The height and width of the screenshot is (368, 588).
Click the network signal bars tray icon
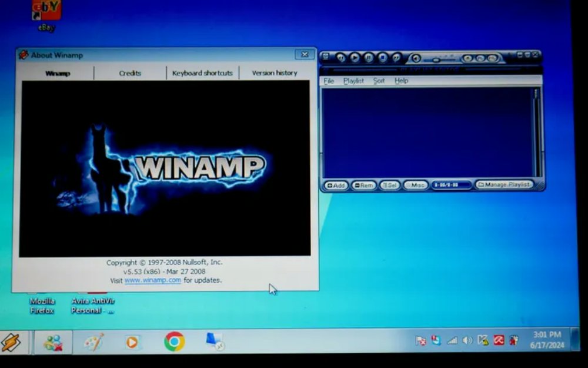point(452,340)
